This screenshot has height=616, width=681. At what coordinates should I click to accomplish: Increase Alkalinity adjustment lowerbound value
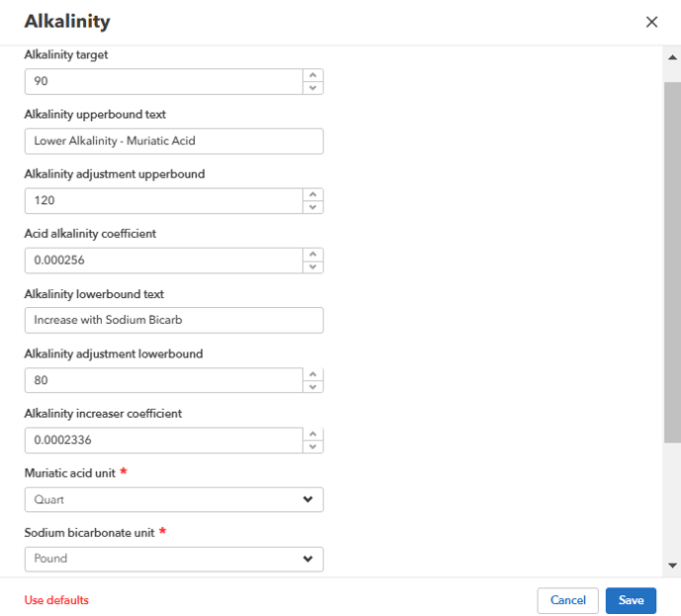point(313,374)
